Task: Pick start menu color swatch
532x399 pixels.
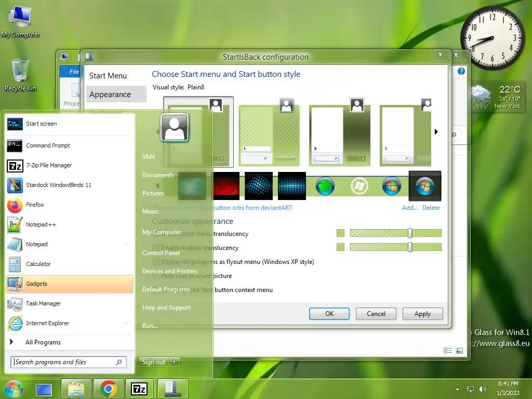Action: click(x=340, y=233)
